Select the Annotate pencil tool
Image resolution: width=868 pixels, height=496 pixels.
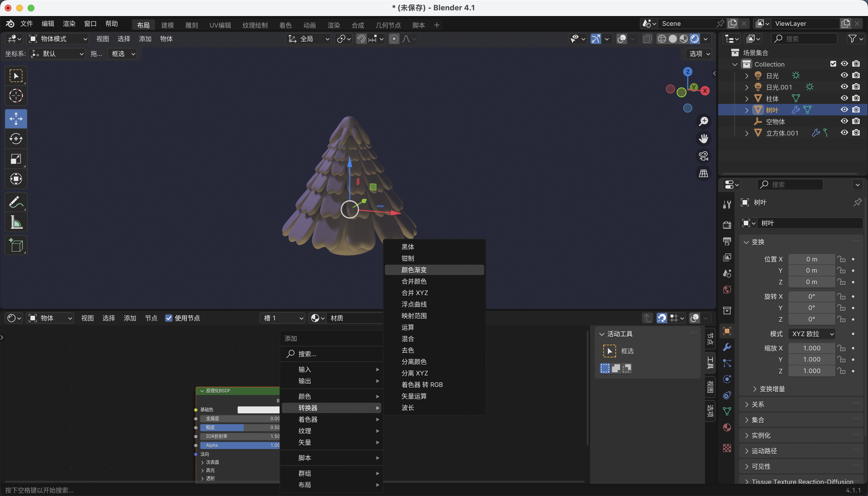(16, 202)
